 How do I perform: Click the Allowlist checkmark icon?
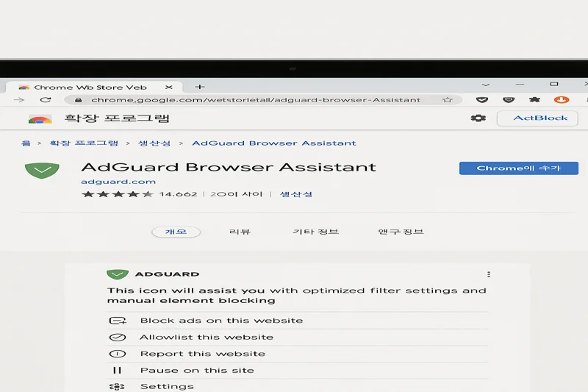point(118,338)
